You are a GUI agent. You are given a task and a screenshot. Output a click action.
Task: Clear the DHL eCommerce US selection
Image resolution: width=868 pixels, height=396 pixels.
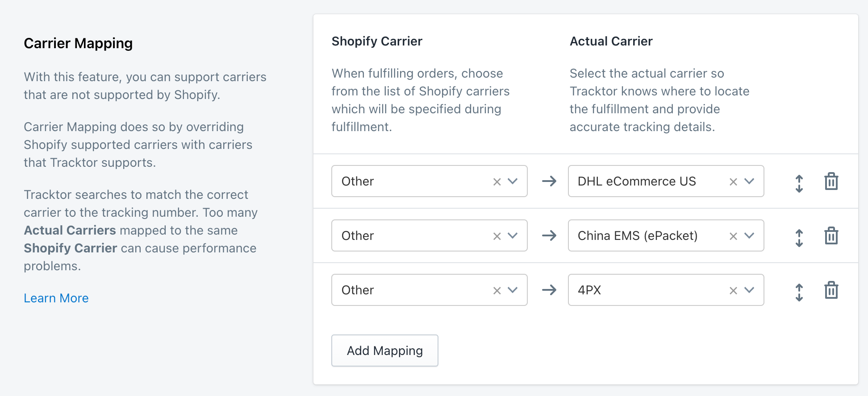click(733, 182)
